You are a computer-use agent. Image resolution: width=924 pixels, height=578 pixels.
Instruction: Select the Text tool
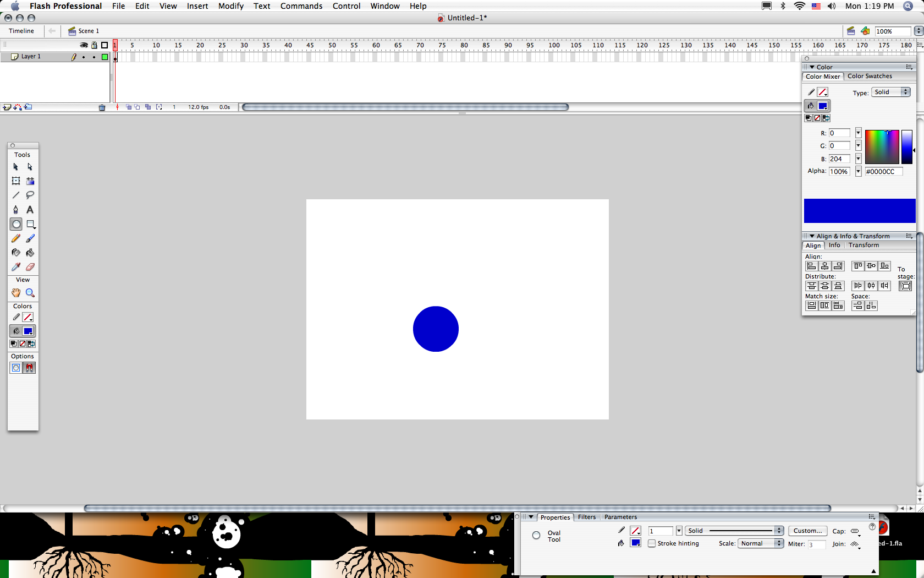(30, 210)
